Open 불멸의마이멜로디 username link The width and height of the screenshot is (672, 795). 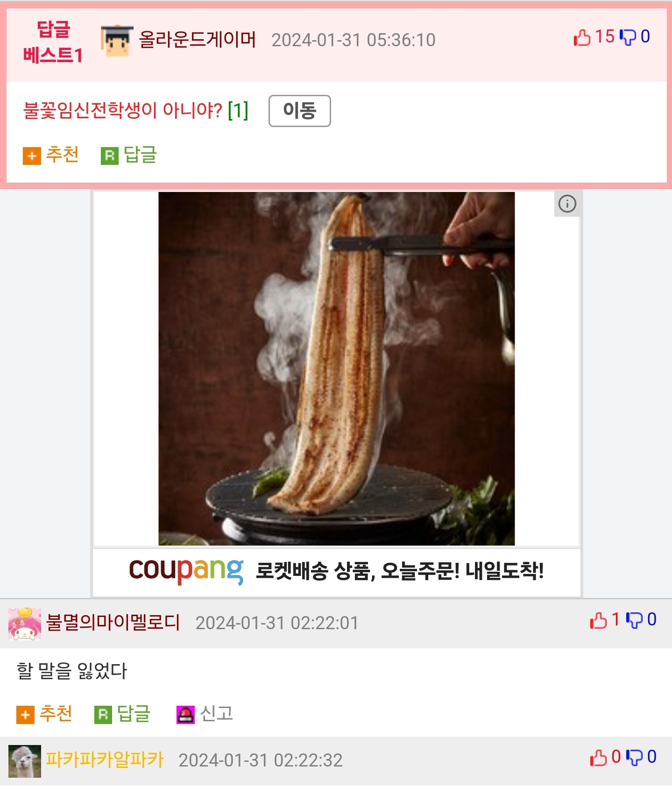pyautogui.click(x=113, y=623)
